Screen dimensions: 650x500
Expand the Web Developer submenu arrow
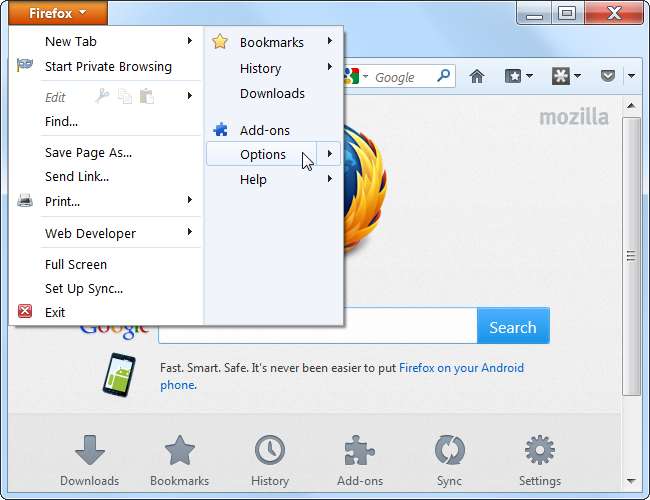click(189, 232)
